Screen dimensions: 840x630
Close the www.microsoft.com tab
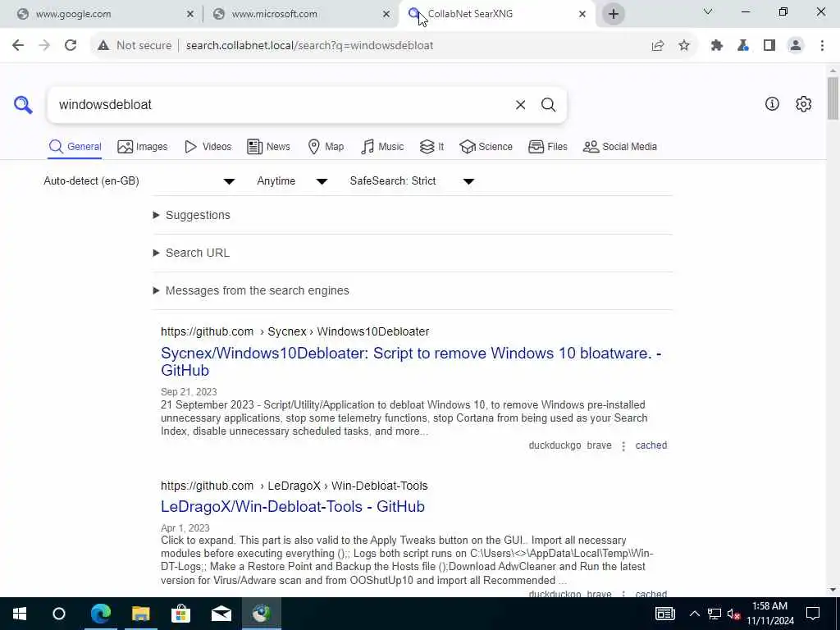386,15
